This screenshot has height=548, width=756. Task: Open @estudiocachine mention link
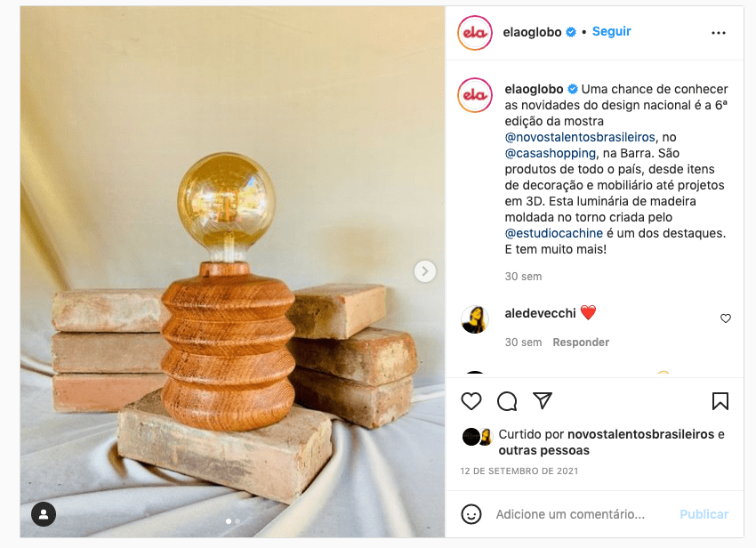tap(553, 233)
